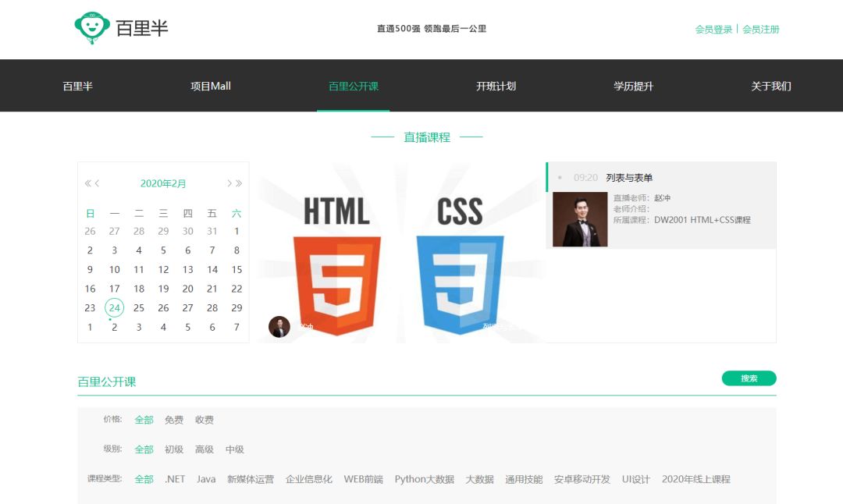Image resolution: width=843 pixels, height=504 pixels.
Task: Select date 8 in calendar
Action: [237, 250]
